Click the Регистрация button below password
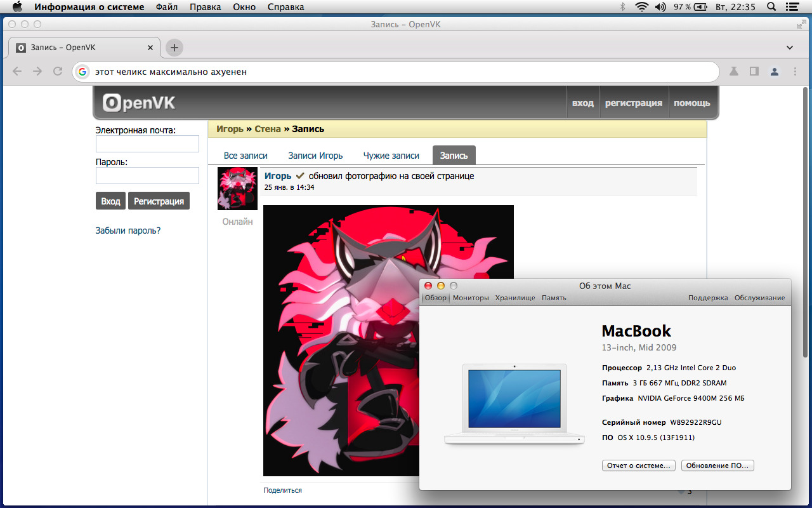 [x=159, y=201]
